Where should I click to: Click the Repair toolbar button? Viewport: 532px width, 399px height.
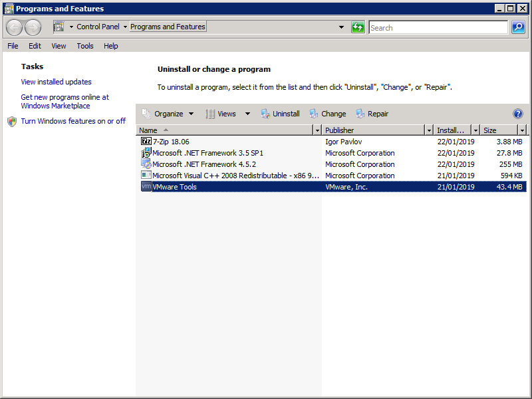coord(372,114)
